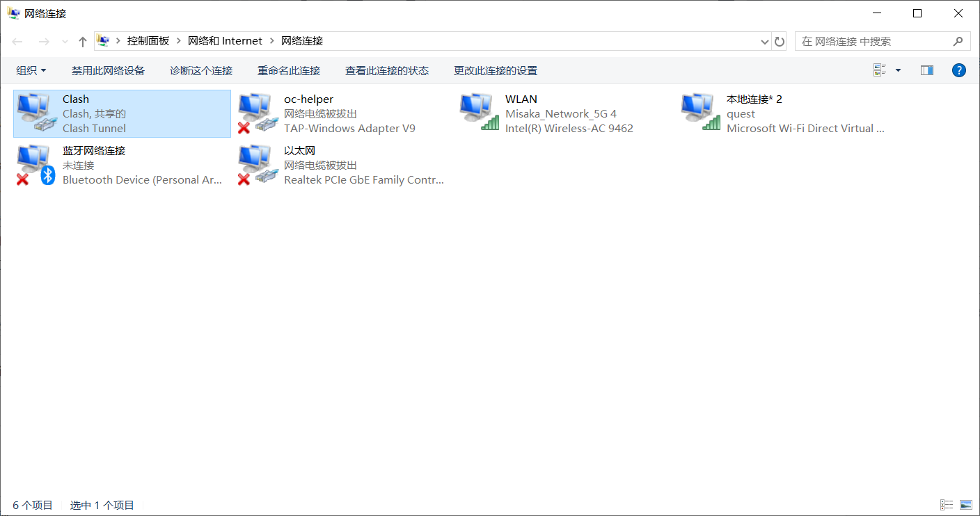Open the view options dropdown arrow
Image resolution: width=980 pixels, height=516 pixels.
pyautogui.click(x=898, y=70)
